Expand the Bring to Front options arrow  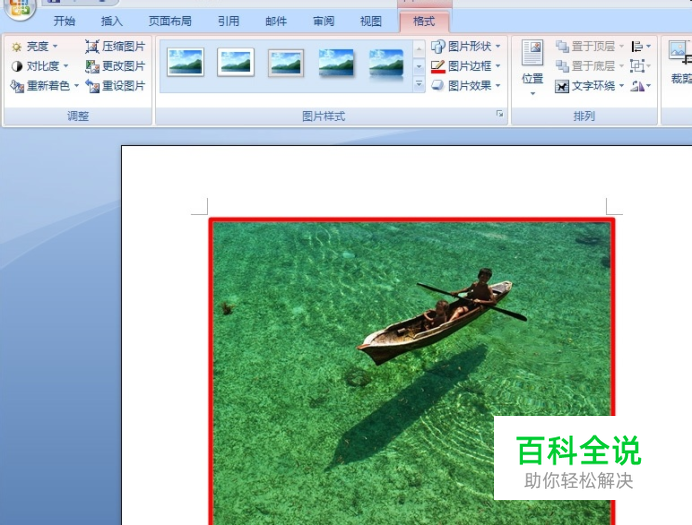click(x=621, y=46)
